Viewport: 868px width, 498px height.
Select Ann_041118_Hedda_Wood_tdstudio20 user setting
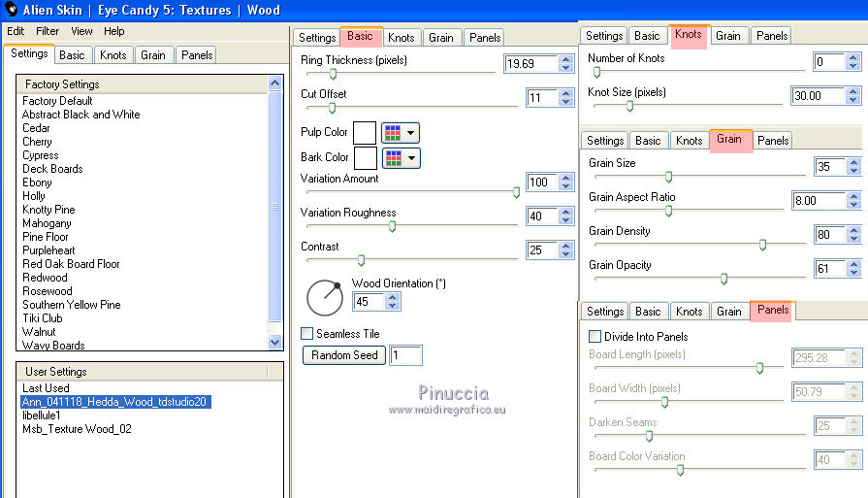coord(115,402)
